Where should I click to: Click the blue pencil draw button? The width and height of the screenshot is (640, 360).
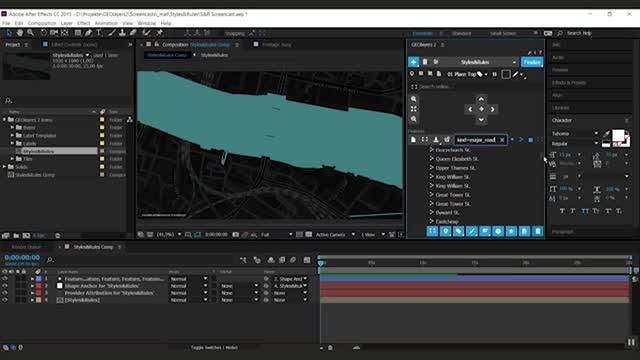471,231
